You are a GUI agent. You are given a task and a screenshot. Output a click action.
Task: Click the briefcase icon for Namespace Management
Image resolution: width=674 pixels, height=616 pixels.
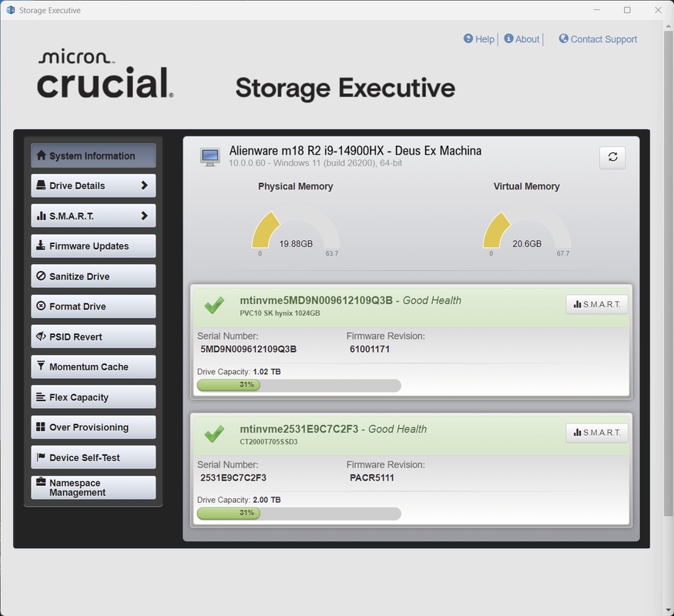tap(41, 481)
